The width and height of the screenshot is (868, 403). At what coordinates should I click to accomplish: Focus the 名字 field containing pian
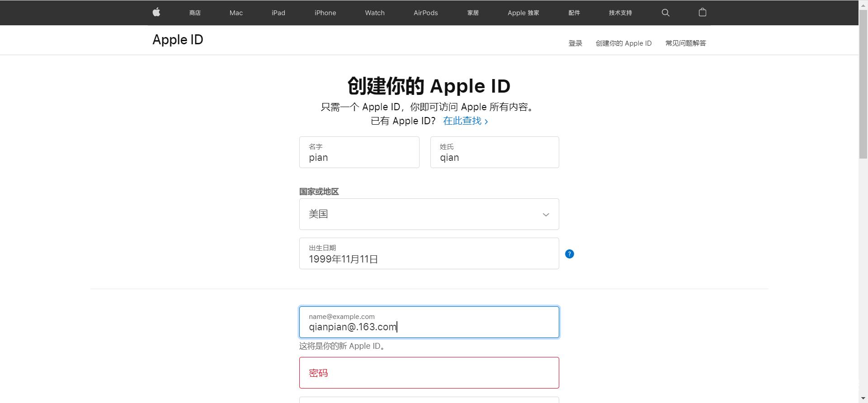pos(359,152)
